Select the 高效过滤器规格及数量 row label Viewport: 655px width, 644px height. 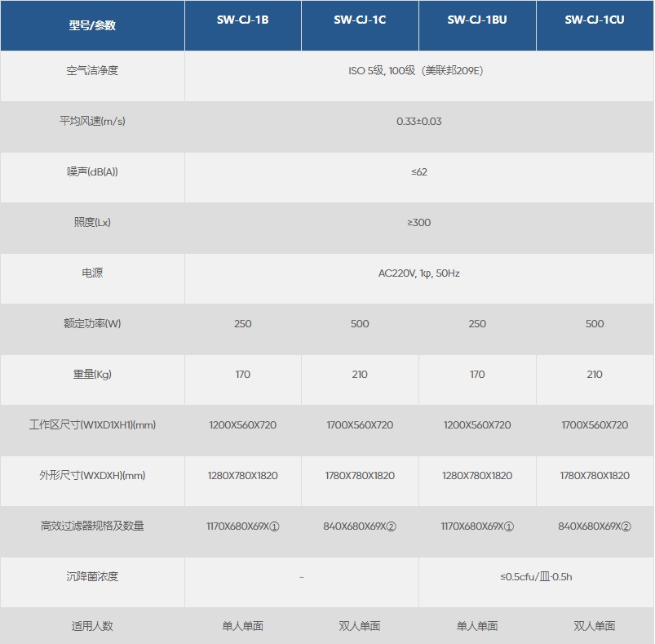click(92, 526)
